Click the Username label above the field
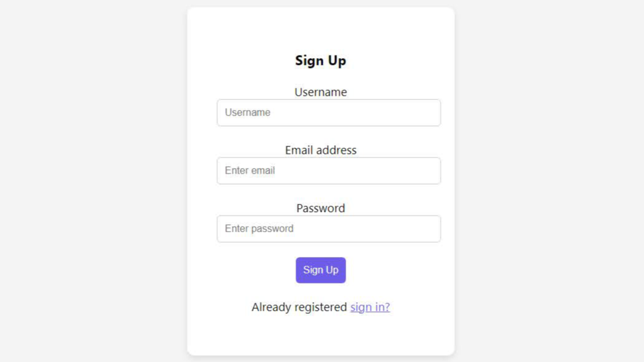The image size is (644, 362). [x=320, y=92]
